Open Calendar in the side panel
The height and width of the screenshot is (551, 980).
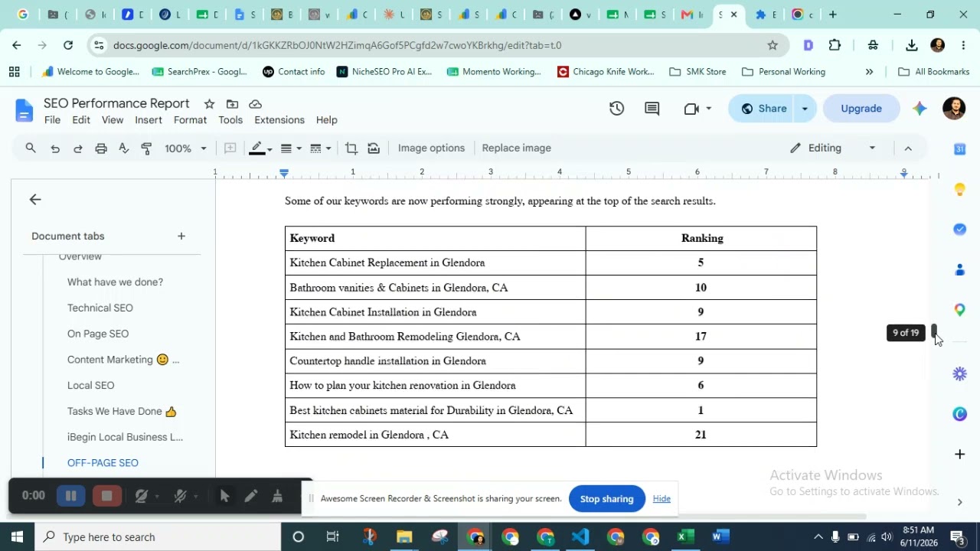click(959, 149)
